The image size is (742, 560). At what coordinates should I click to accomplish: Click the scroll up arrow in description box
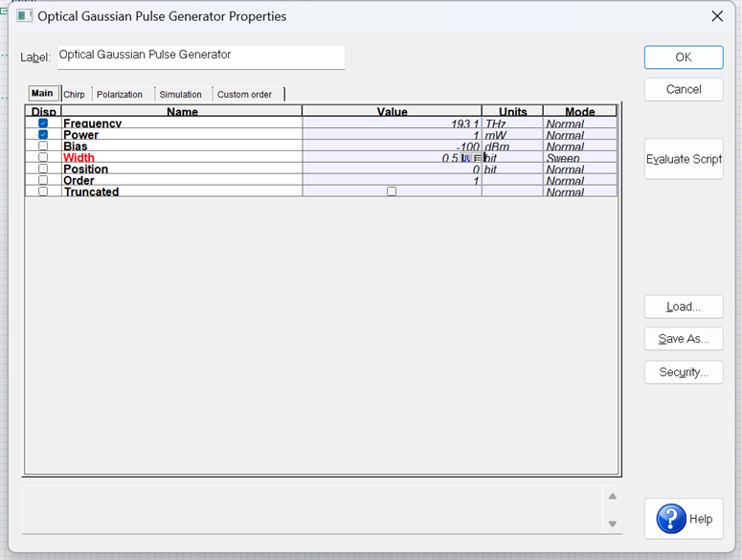(x=613, y=496)
